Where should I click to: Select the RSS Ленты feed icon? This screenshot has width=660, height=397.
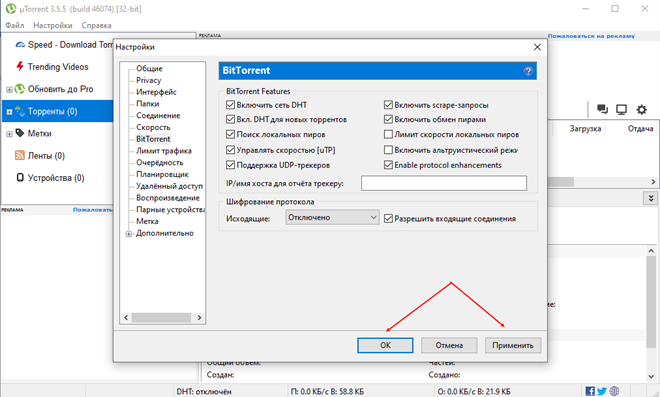point(20,155)
